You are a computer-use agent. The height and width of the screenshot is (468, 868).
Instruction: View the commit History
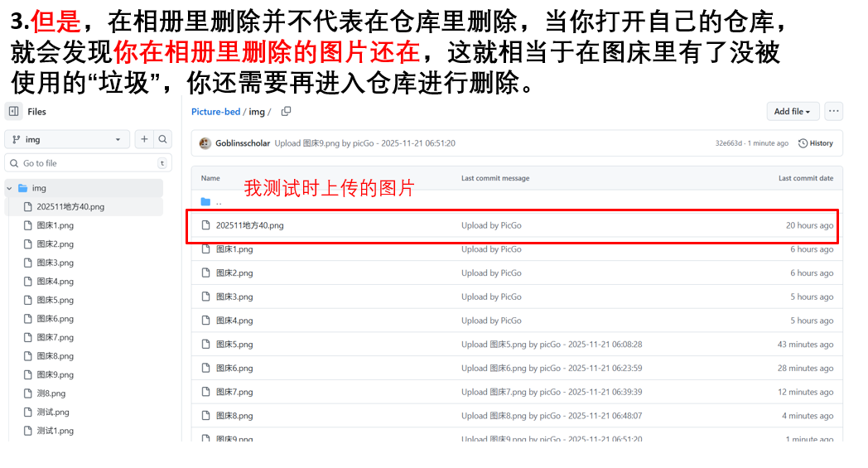tap(816, 143)
